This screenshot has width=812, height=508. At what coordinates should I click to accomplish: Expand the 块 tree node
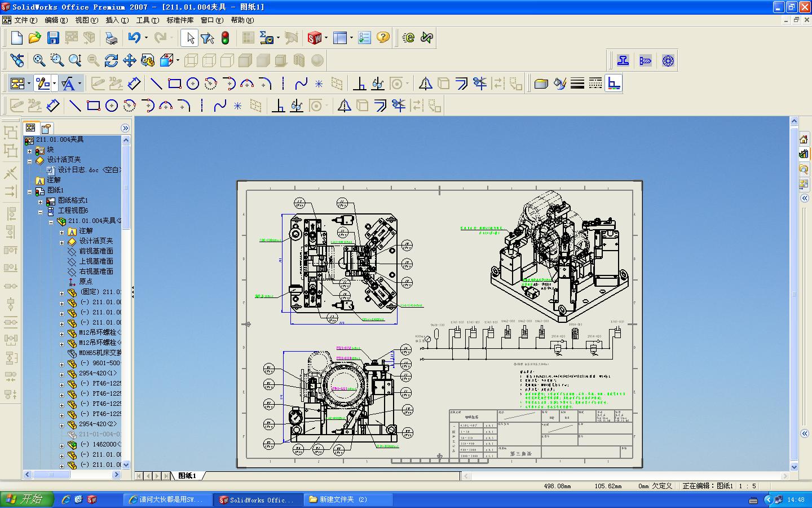[30, 151]
